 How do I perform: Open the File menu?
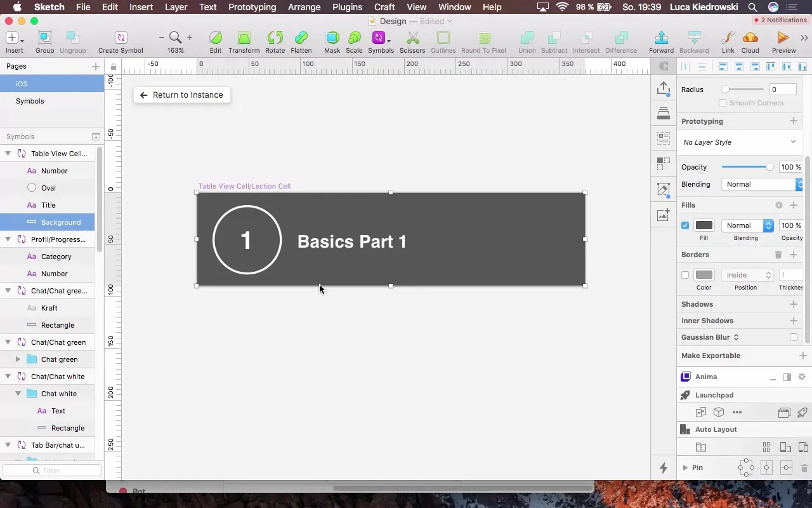[x=83, y=7]
